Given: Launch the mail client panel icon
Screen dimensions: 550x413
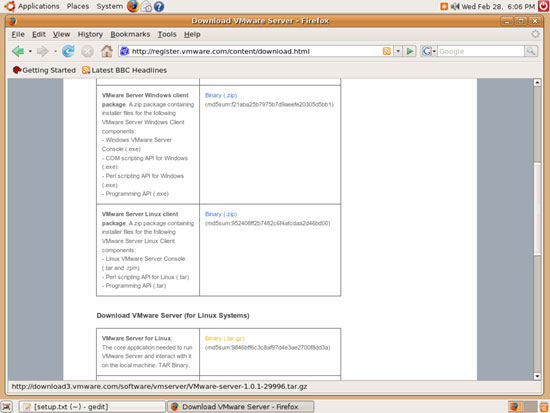Looking at the screenshot, I should [x=147, y=7].
